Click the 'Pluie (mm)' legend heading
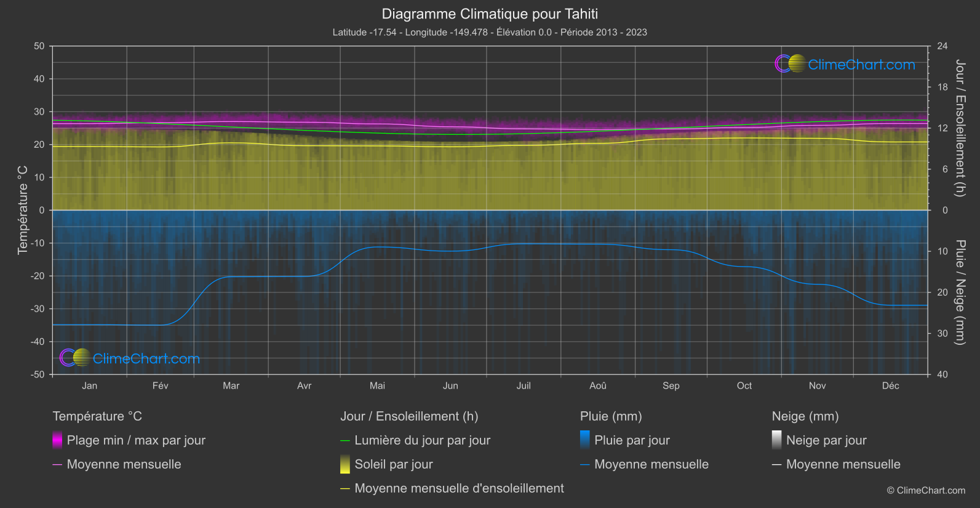Screen dimensions: 980x508 click(x=611, y=416)
